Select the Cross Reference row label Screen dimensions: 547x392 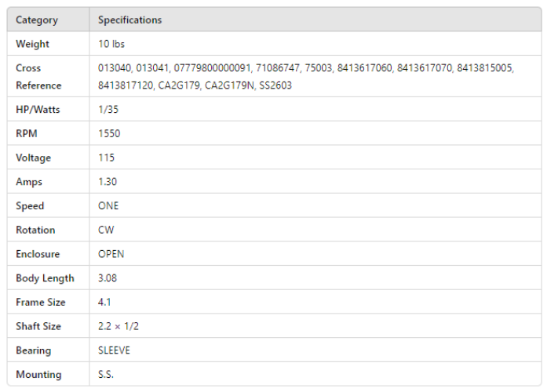tap(38, 77)
